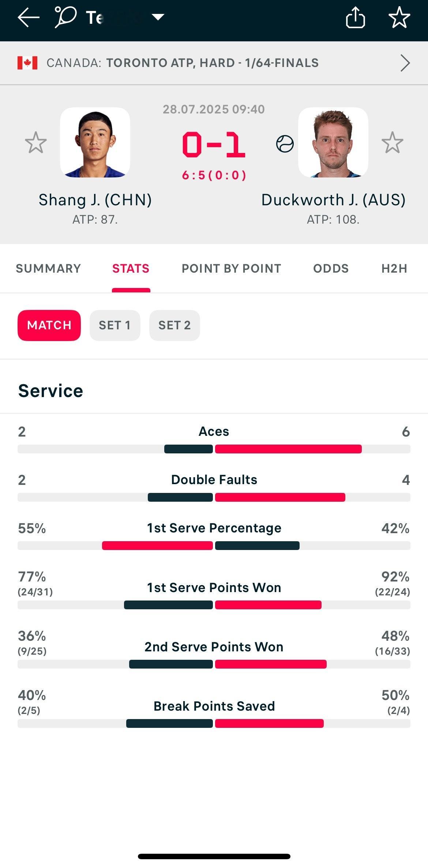Tap the favorite star in top bar
The width and height of the screenshot is (428, 868).
click(x=399, y=17)
